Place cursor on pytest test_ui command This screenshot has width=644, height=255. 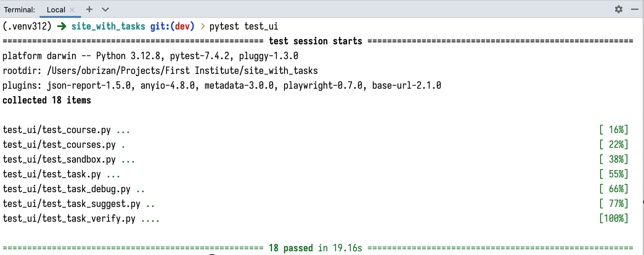[243, 26]
